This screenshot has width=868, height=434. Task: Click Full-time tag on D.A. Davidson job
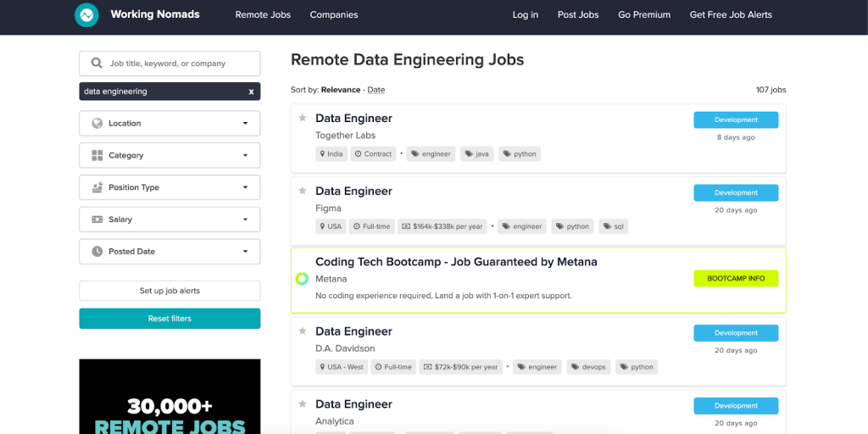tap(393, 366)
